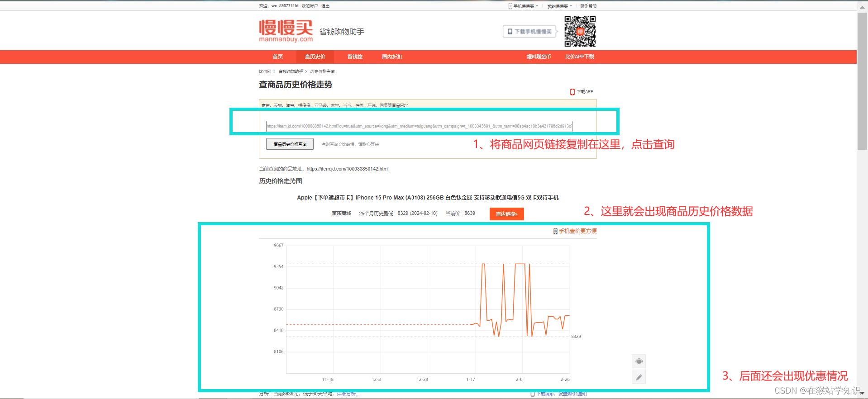This screenshot has width=868, height=399.
Task: Click the 慢慢买 manmanbuy.com logo
Action: (x=286, y=31)
